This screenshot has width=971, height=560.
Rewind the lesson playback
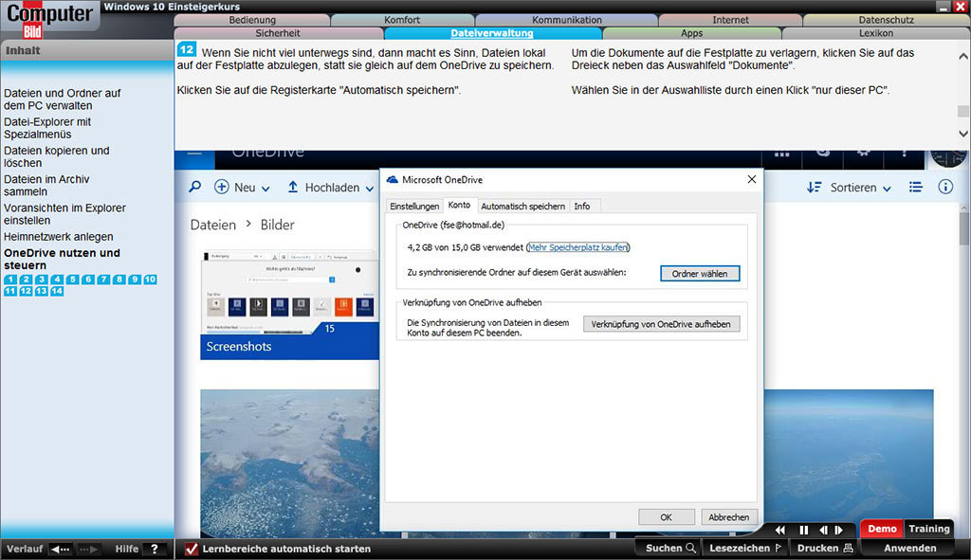coord(779,530)
